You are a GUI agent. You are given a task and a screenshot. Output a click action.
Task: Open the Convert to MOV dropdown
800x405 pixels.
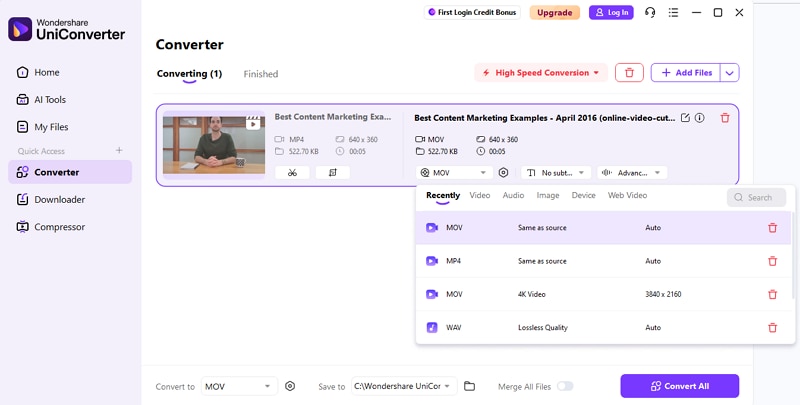239,386
